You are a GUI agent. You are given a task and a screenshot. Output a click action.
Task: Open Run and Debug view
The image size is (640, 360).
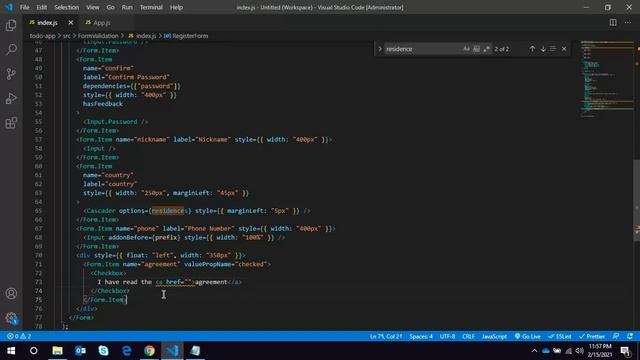[11, 98]
